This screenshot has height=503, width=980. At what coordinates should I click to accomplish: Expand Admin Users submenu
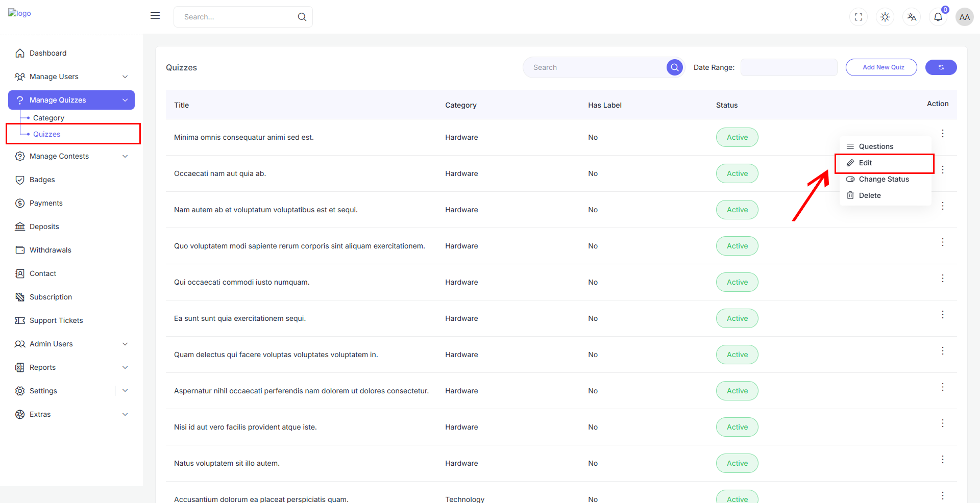[71, 344]
